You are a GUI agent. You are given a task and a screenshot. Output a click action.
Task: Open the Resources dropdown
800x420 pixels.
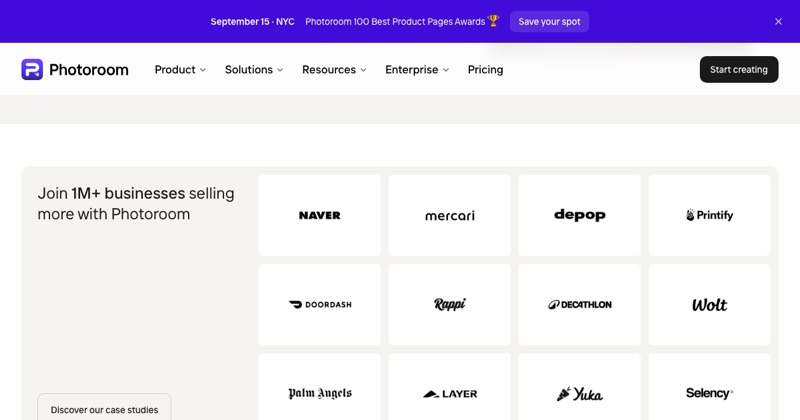click(x=334, y=69)
